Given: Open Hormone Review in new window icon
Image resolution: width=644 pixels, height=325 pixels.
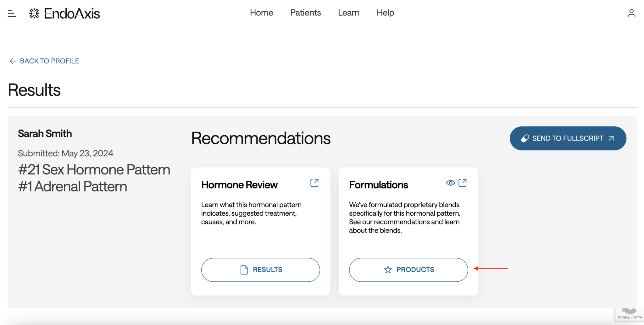Looking at the screenshot, I should (314, 183).
